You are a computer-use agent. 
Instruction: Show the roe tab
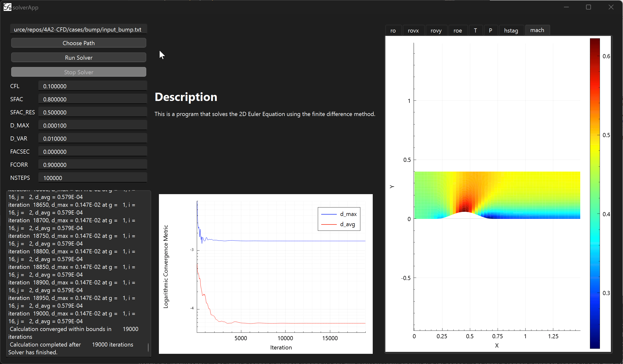[458, 31]
